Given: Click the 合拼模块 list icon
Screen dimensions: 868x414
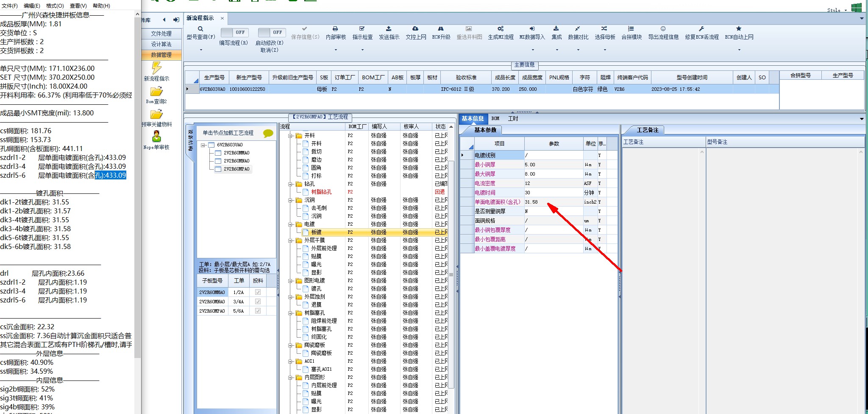Looking at the screenshot, I should [x=631, y=29].
